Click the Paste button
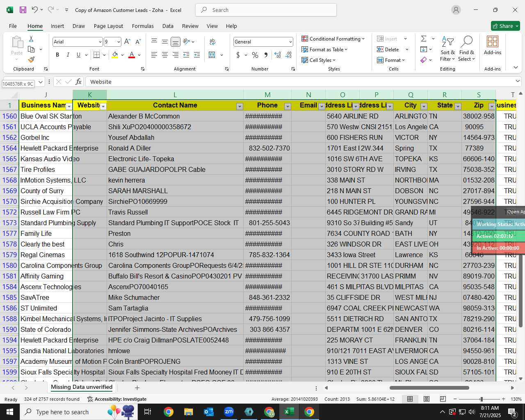Screen dimensions: 525x420 pos(17,48)
